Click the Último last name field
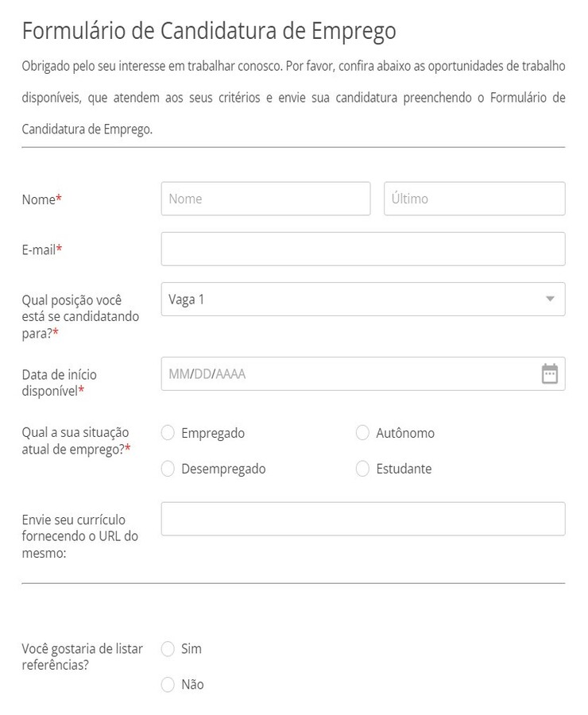This screenshot has width=588, height=715. pos(474,199)
